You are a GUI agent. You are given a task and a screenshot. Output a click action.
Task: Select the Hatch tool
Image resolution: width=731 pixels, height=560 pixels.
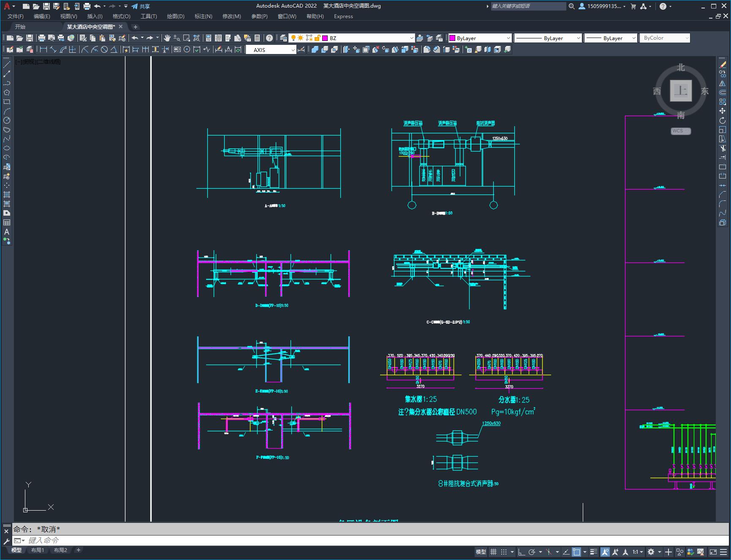pyautogui.click(x=7, y=195)
